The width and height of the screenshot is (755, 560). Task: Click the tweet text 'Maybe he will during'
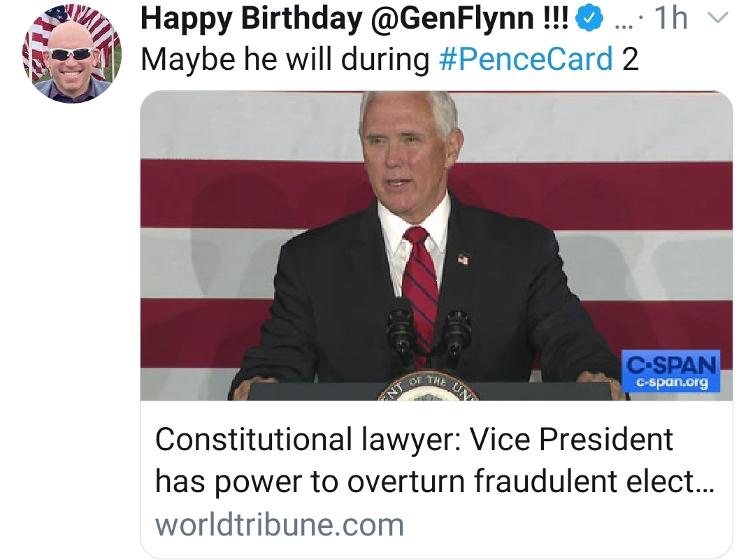pyautogui.click(x=285, y=60)
